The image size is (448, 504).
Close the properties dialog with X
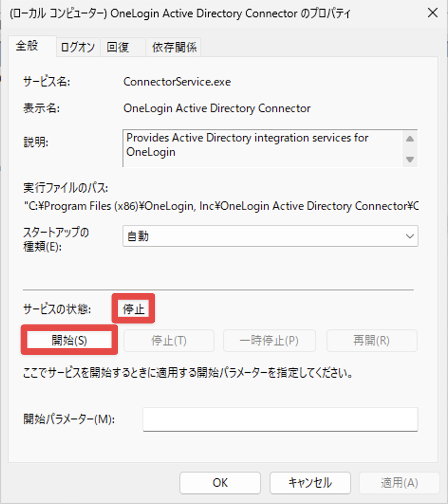(x=432, y=13)
